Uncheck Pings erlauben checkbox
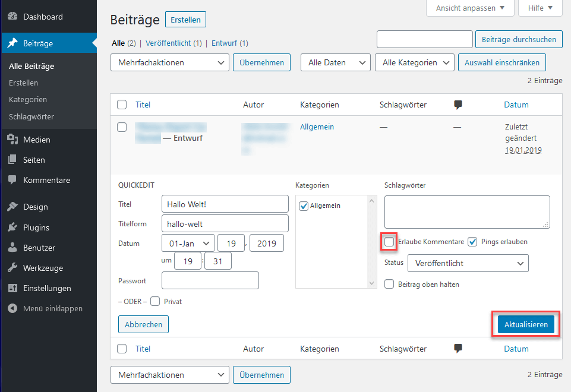 click(473, 242)
